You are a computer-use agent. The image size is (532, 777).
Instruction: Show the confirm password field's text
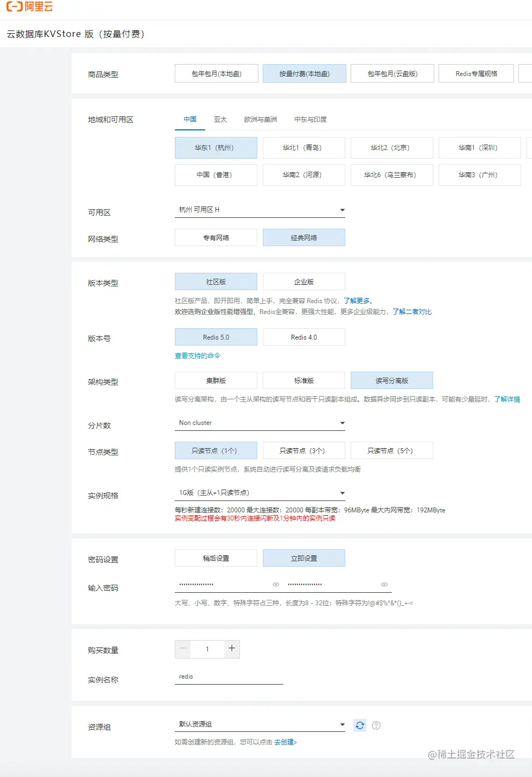(x=384, y=585)
